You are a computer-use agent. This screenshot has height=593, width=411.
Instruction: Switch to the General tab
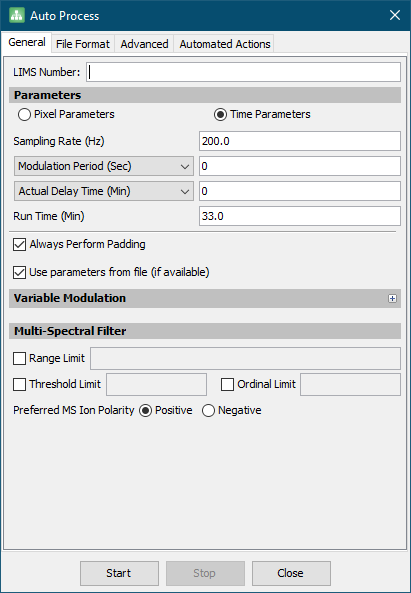[x=27, y=42]
